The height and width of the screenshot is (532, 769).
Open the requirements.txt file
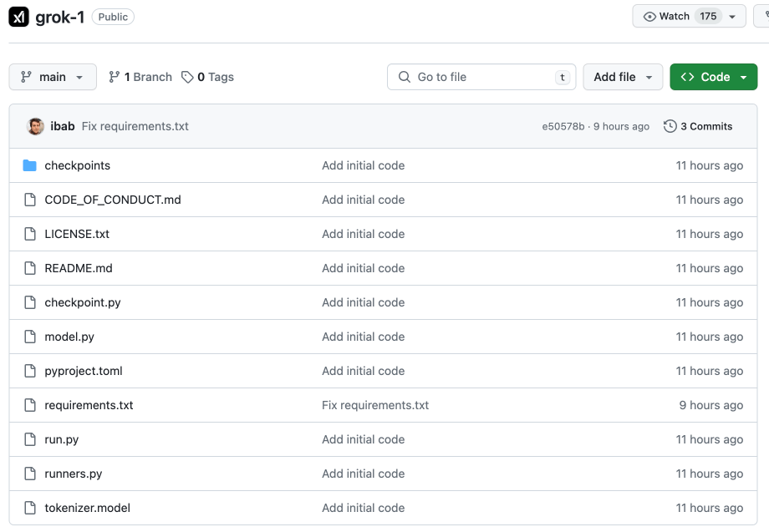tap(89, 405)
